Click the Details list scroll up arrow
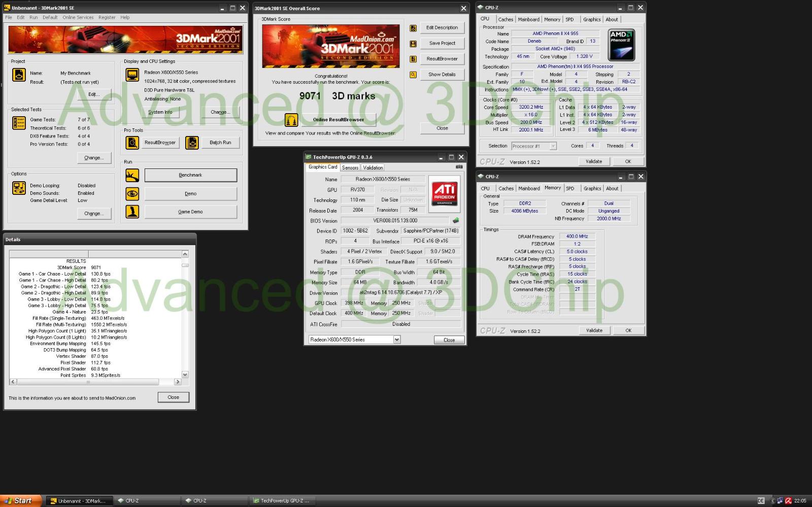 (185, 254)
